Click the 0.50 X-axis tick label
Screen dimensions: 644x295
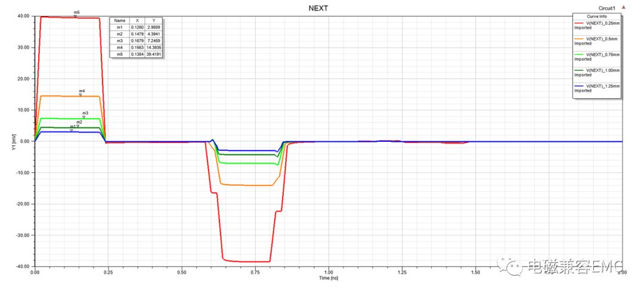coord(182,272)
